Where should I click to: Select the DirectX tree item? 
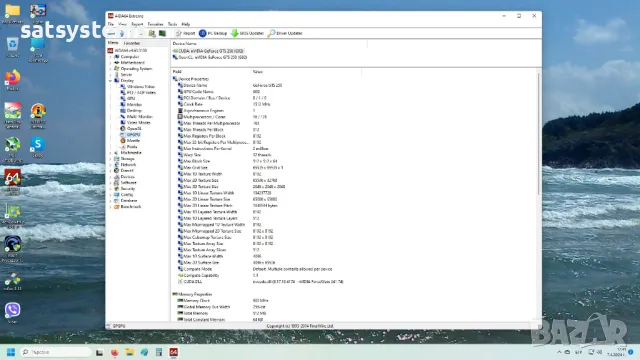pos(127,171)
